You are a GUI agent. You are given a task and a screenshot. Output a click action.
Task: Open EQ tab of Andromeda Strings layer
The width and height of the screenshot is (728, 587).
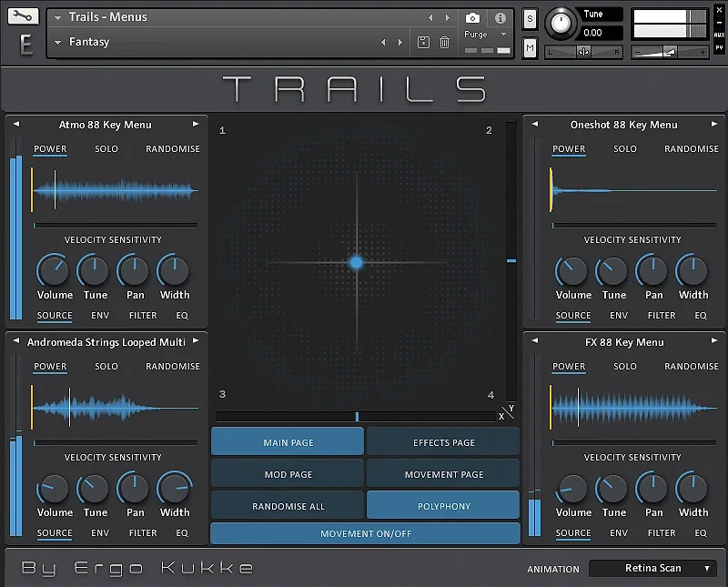[182, 532]
